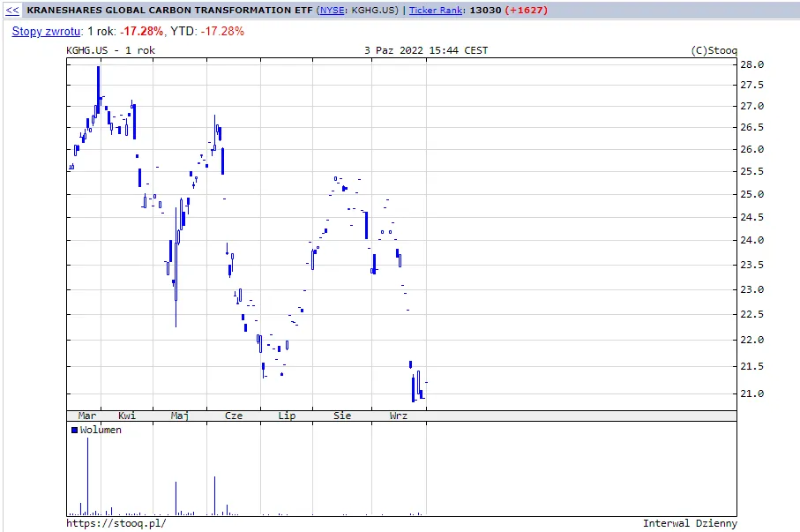Click the 27.0 price axis label
The height and width of the screenshot is (532, 800).
tap(752, 106)
